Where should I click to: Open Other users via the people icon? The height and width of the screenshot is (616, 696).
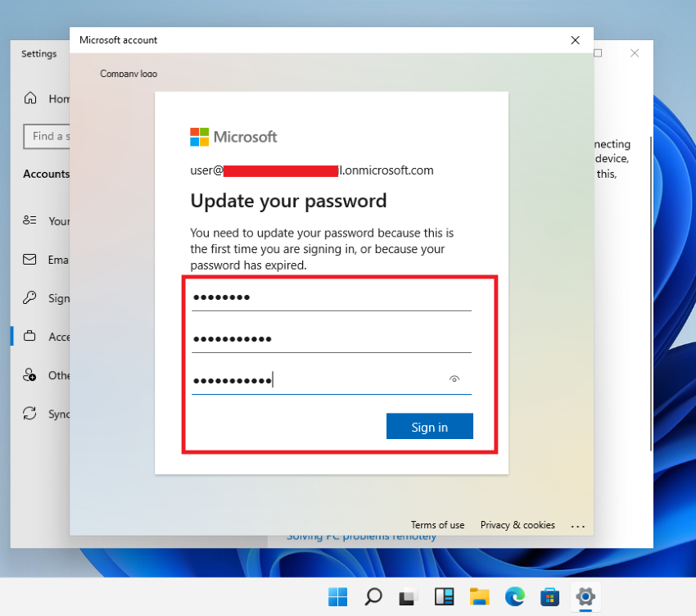click(31, 375)
